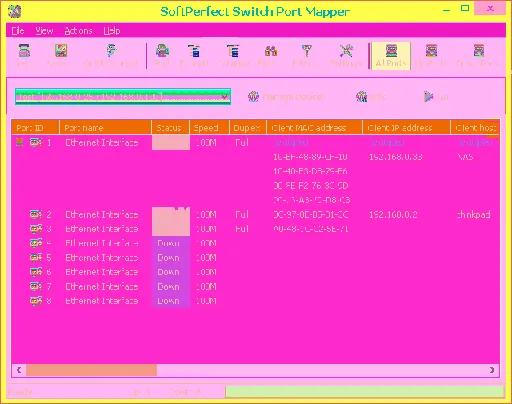
Task: Sort by Port ID column header
Action: pyautogui.click(x=35, y=128)
